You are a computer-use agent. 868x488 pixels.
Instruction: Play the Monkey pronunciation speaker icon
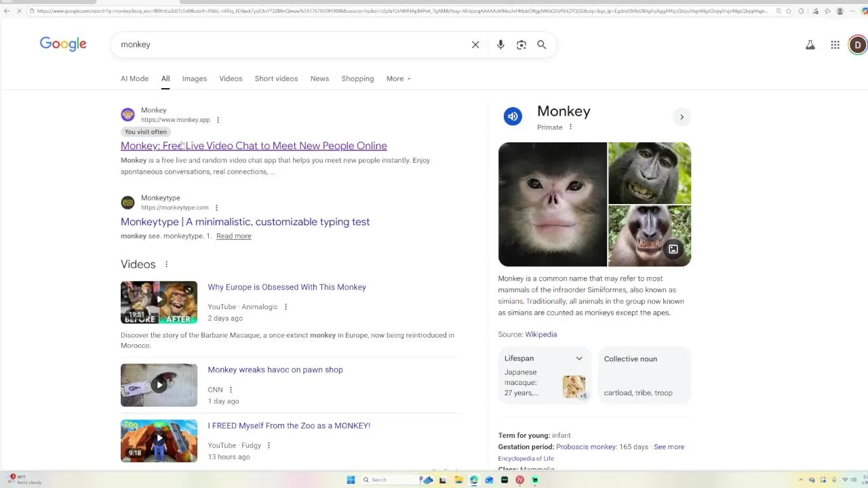click(513, 117)
